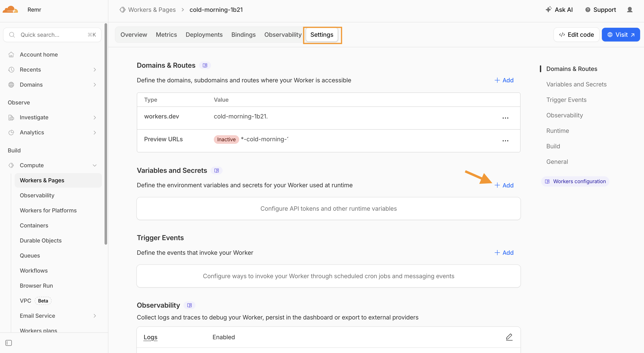Image resolution: width=644 pixels, height=353 pixels.
Task: Click the Compute diamond icon
Action: click(11, 165)
